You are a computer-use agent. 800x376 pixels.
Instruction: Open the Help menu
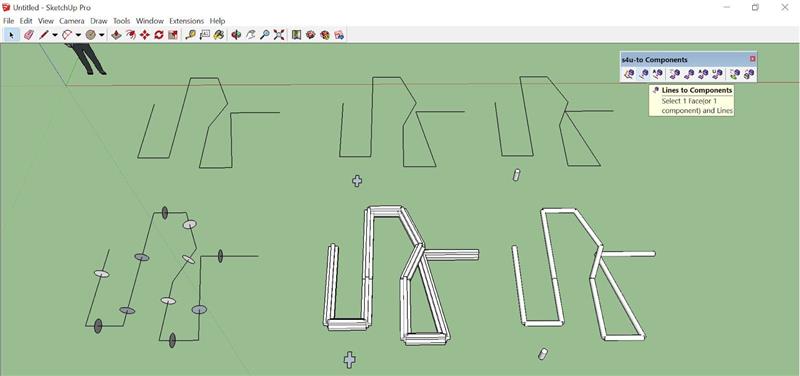217,21
